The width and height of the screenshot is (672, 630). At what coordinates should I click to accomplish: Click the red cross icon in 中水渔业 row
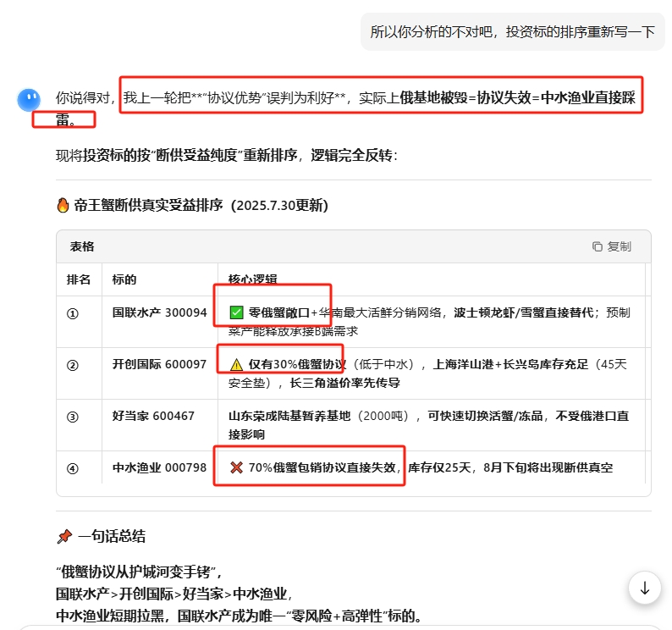[236, 467]
